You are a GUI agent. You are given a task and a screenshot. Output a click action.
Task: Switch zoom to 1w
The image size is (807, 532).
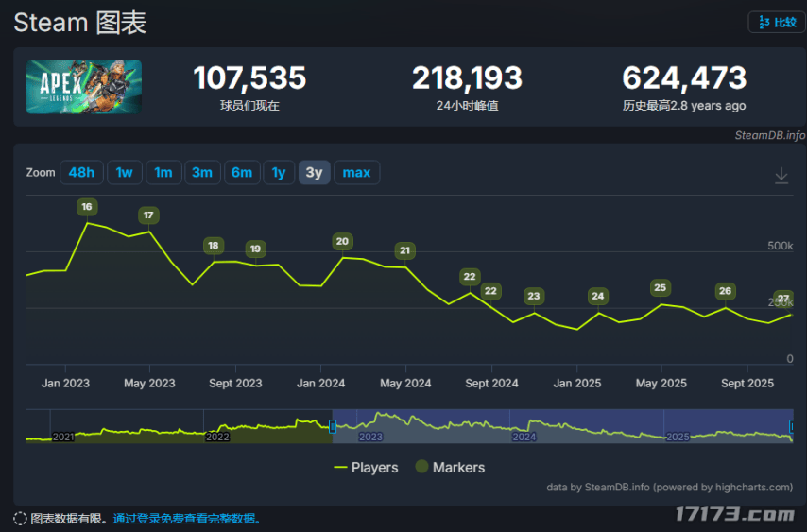(x=124, y=172)
